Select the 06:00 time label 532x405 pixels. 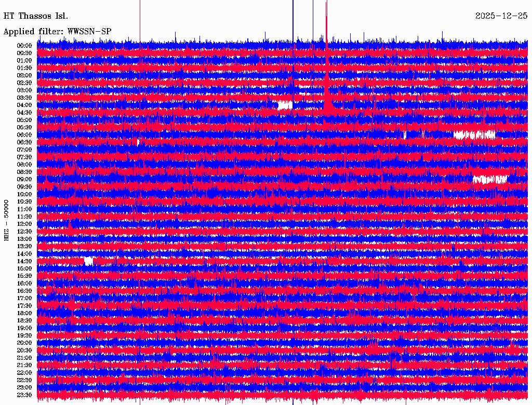click(24, 135)
